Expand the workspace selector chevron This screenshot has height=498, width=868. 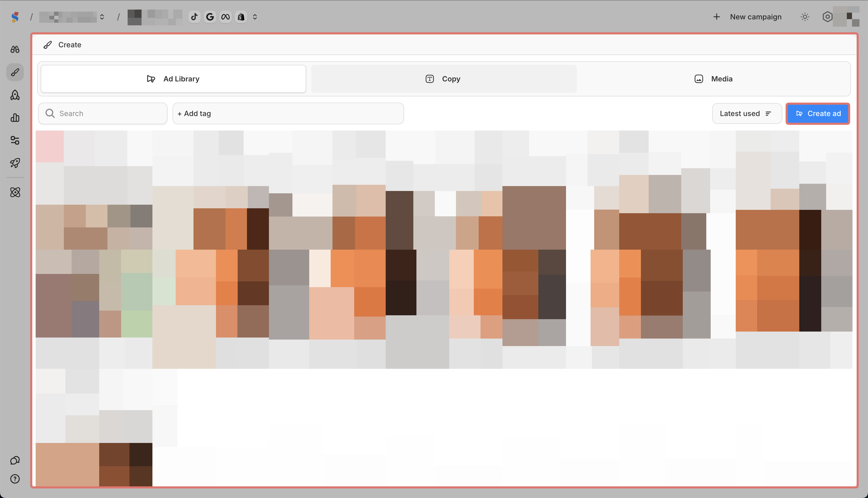pos(102,17)
